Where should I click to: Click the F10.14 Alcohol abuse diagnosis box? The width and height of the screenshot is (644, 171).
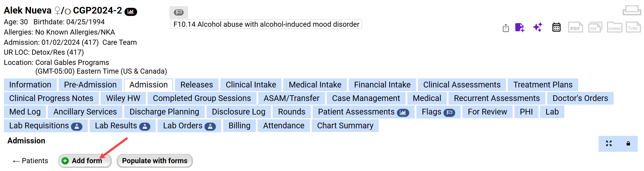266,24
